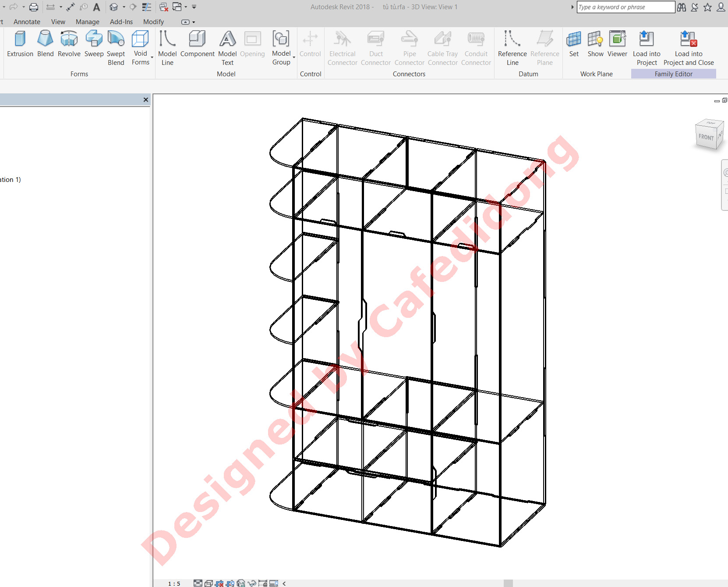Toggle Unlocked 3D View house icon

(240, 583)
